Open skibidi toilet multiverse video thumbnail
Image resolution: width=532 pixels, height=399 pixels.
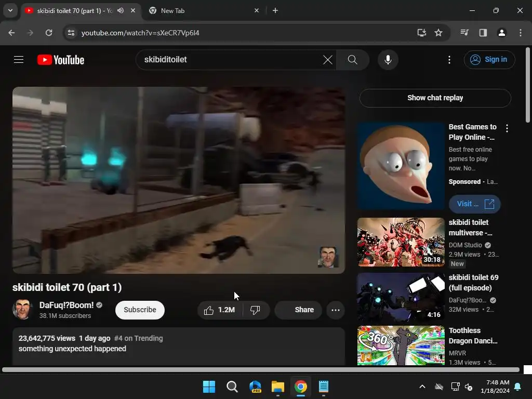click(x=401, y=242)
